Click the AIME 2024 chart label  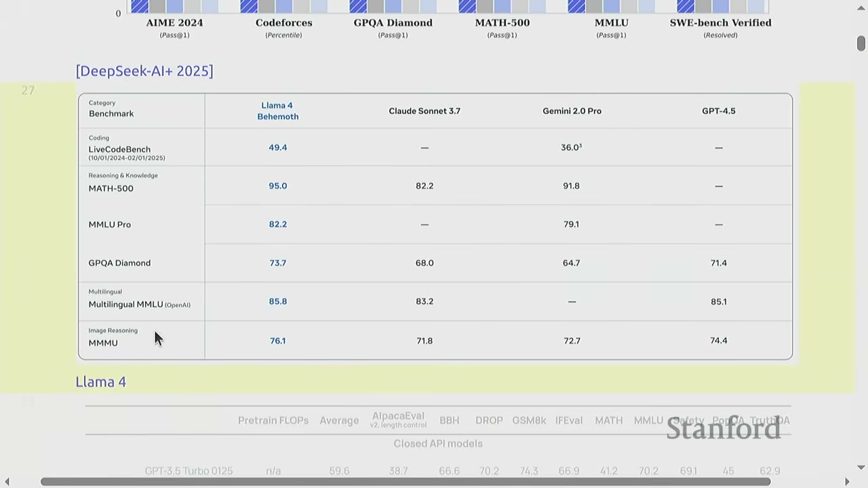pyautogui.click(x=175, y=22)
